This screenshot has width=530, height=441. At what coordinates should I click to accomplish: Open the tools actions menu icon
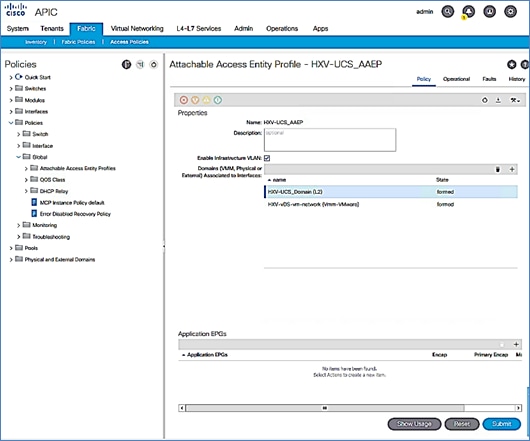coord(515,100)
